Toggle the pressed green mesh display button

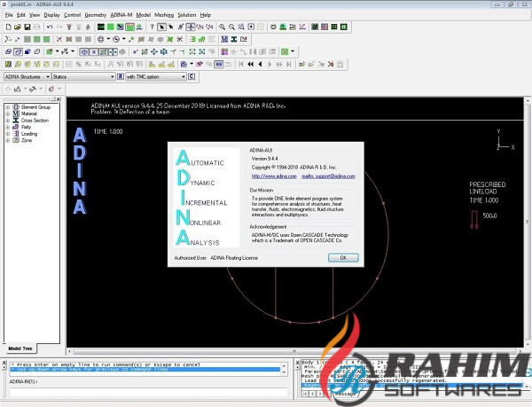[129, 27]
